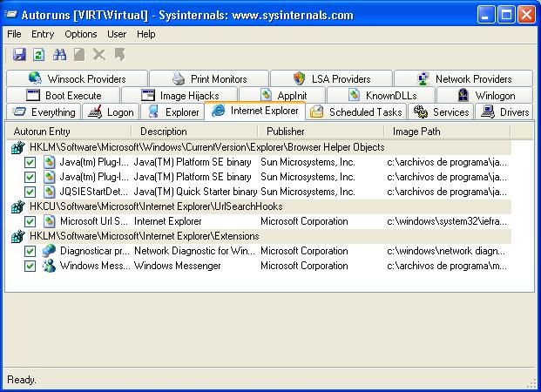This screenshot has height=392, width=541.
Task: Select the Browser Helper Objects registry key row
Action: tap(259, 147)
